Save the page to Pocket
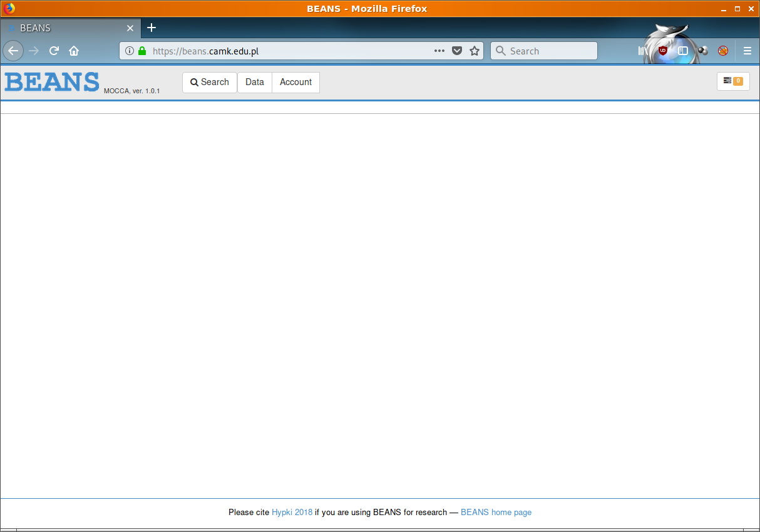 tap(457, 51)
